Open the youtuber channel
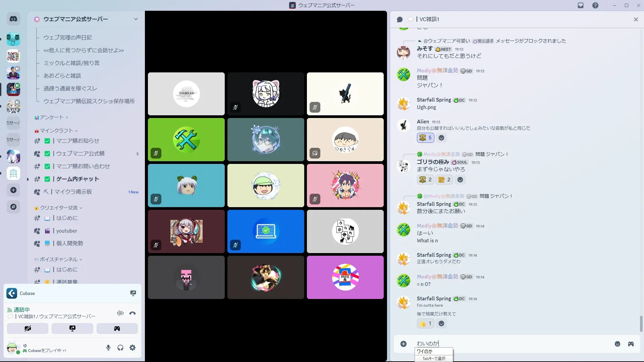 tap(66, 231)
